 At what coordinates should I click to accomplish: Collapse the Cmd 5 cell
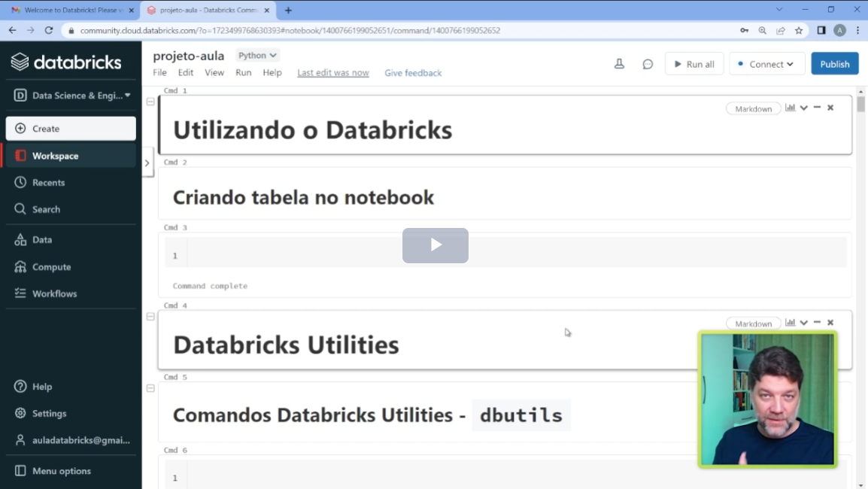pyautogui.click(x=150, y=389)
